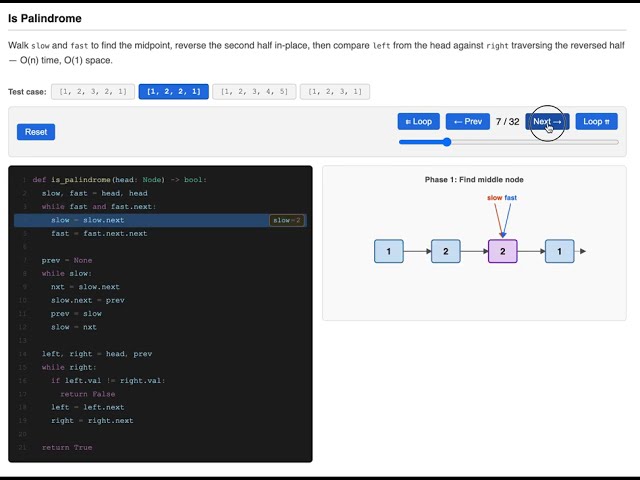
Task: Select test case [1, 2, 3, 2, 1]
Action: pos(93,91)
